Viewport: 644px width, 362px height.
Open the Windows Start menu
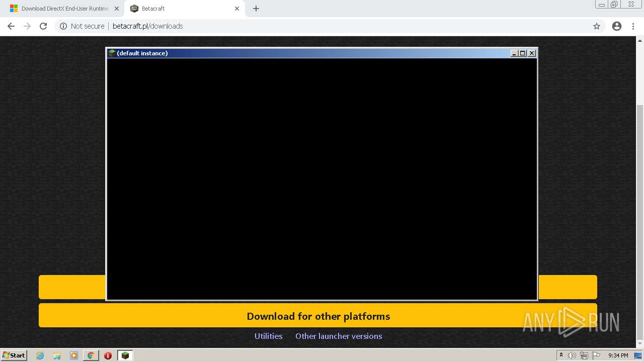(x=14, y=355)
